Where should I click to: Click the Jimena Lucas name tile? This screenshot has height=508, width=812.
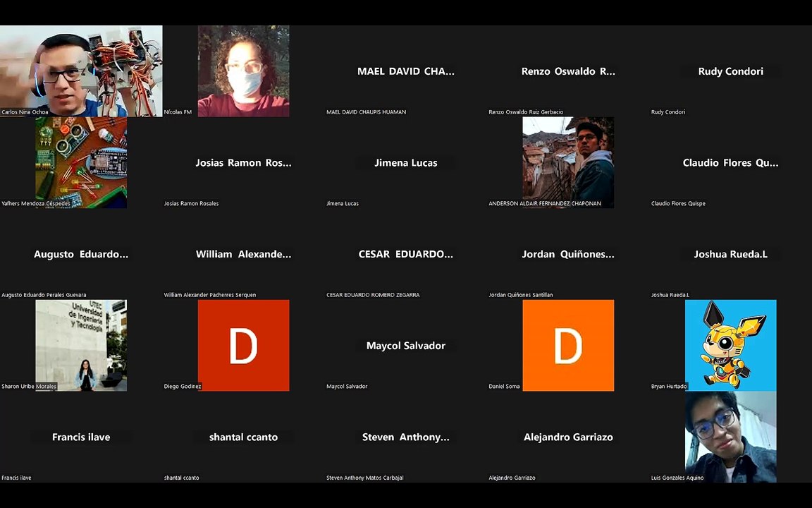(406, 162)
